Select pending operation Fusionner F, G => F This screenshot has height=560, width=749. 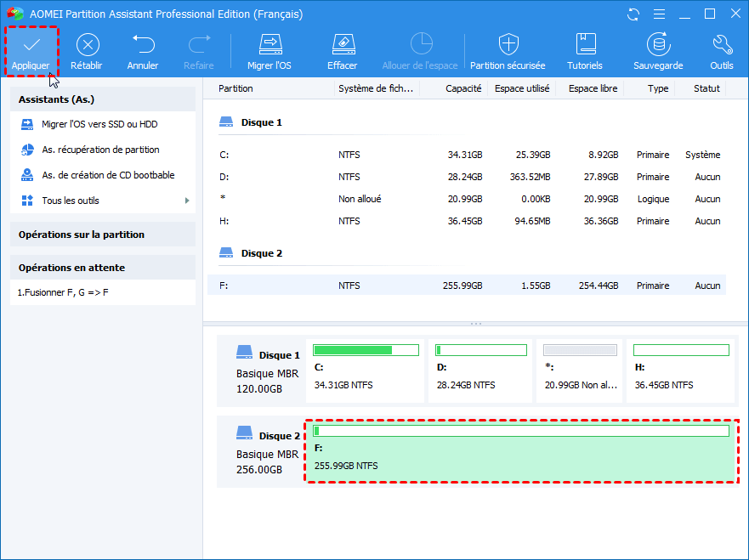64,292
